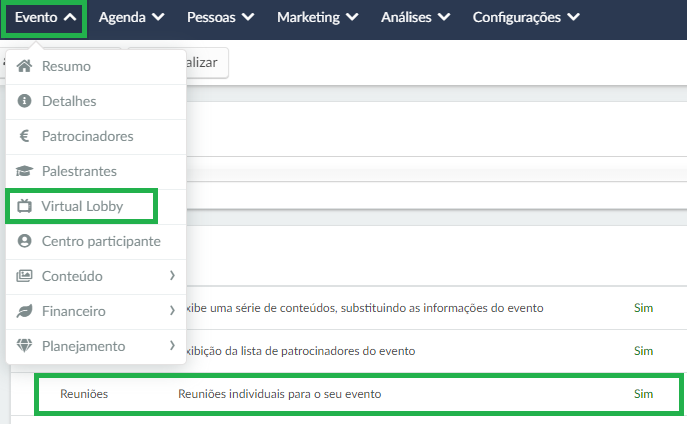Click the Virtual Lobby TV icon
This screenshot has width=687, height=424.
point(24,206)
